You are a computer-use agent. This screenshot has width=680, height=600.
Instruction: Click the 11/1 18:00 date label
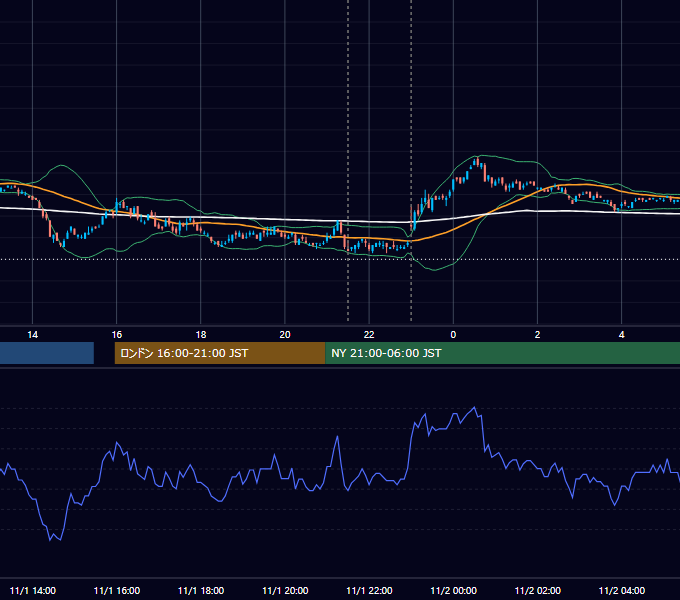coord(201,590)
